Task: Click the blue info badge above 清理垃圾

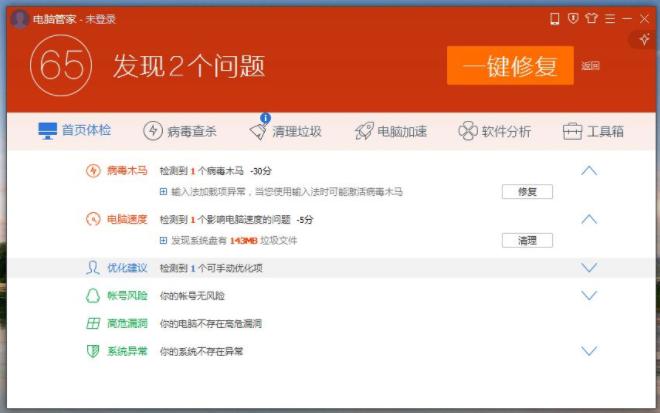Action: (265, 118)
